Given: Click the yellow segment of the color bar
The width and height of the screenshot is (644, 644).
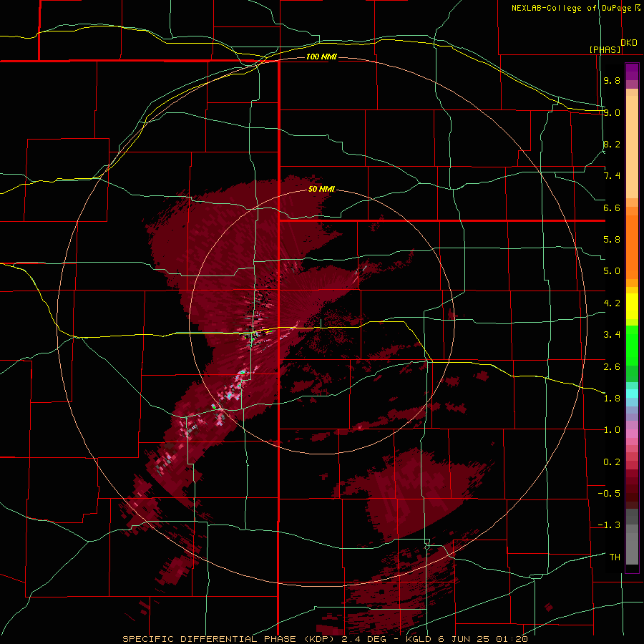Looking at the screenshot, I should click(x=632, y=306).
